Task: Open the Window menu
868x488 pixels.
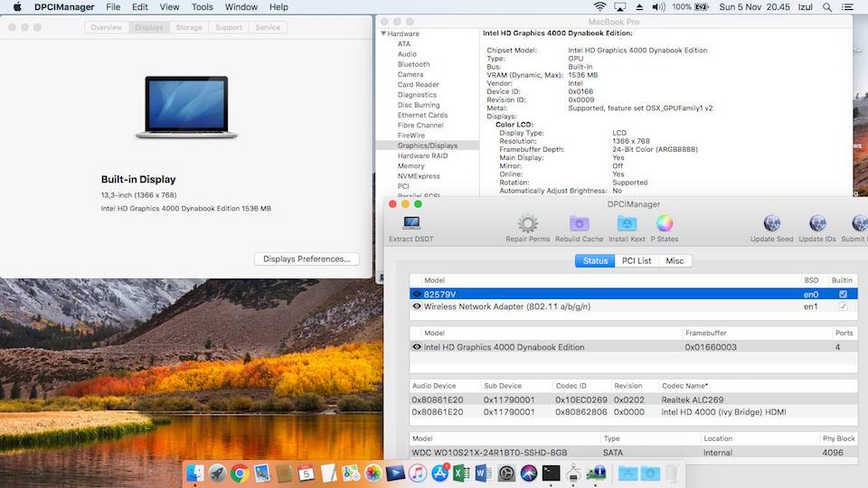Action: coord(241,7)
